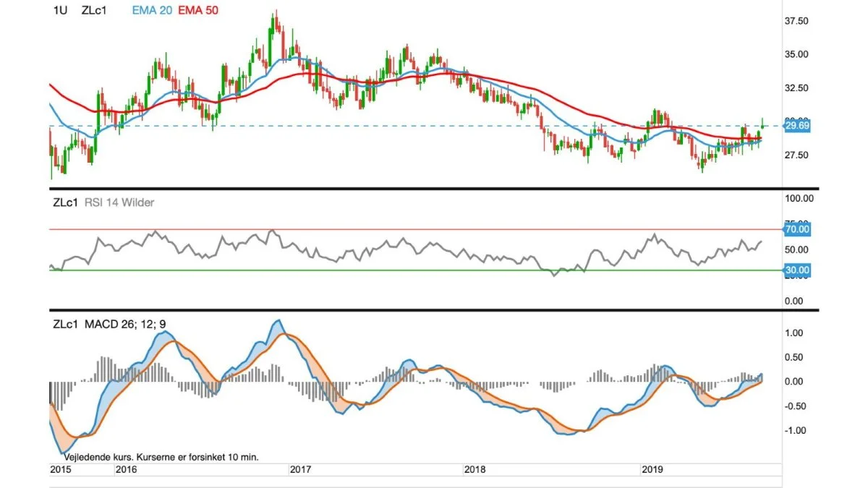The height and width of the screenshot is (488, 868).
Task: Click the 100.00 RSI scale label
Action: pos(800,198)
